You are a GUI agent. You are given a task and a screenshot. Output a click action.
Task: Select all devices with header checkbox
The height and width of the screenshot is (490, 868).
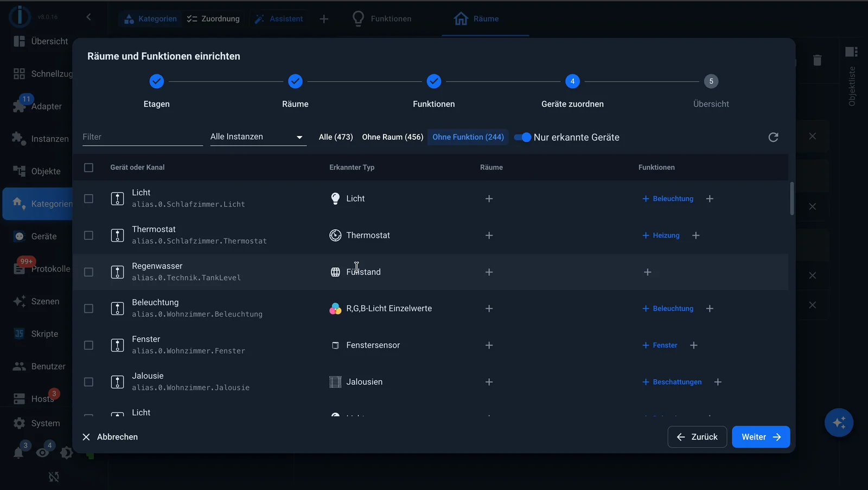[88, 167]
